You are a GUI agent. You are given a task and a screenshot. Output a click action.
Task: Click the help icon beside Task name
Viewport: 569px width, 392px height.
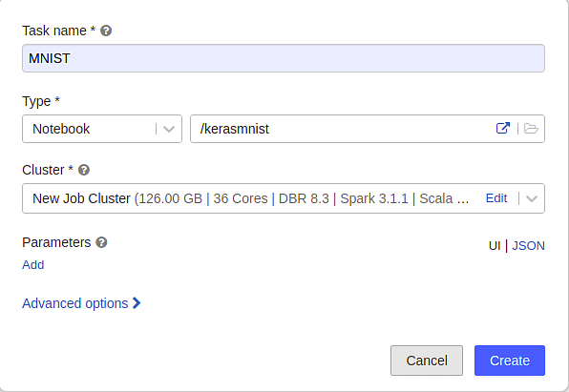click(106, 31)
